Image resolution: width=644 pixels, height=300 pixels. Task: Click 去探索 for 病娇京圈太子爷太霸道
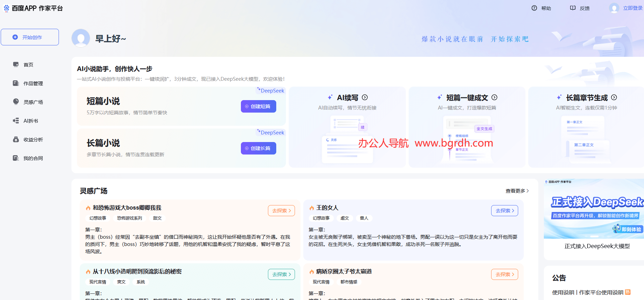pos(505,274)
